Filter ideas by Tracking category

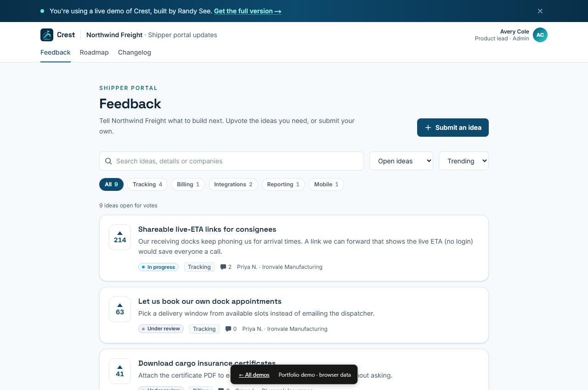[147, 184]
